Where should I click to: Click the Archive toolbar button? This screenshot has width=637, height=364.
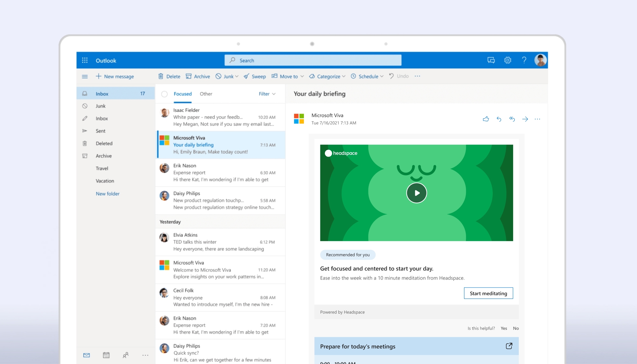pos(198,76)
